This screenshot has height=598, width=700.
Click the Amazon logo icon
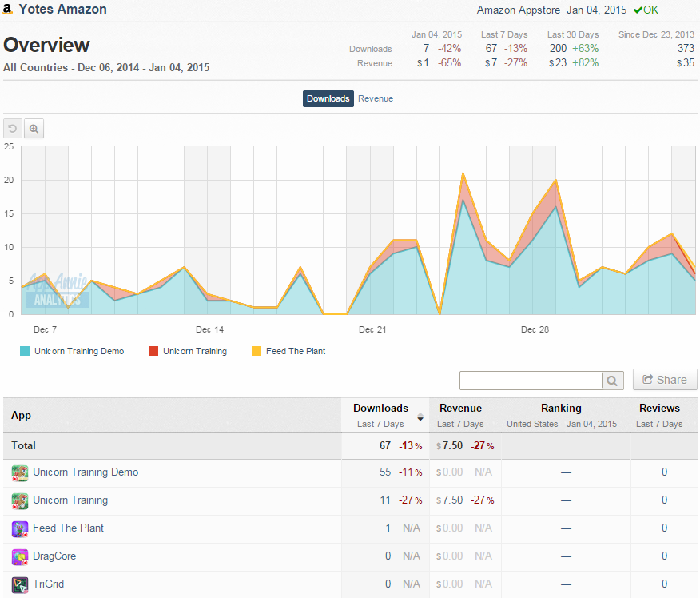(x=7, y=9)
